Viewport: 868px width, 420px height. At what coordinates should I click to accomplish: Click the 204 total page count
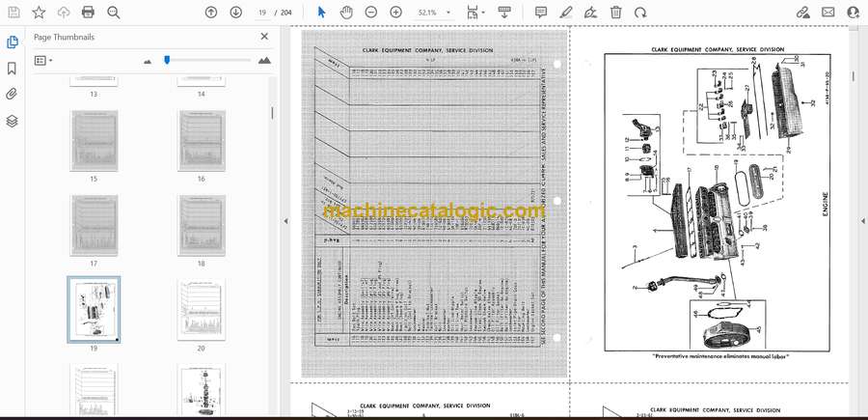coord(286,13)
